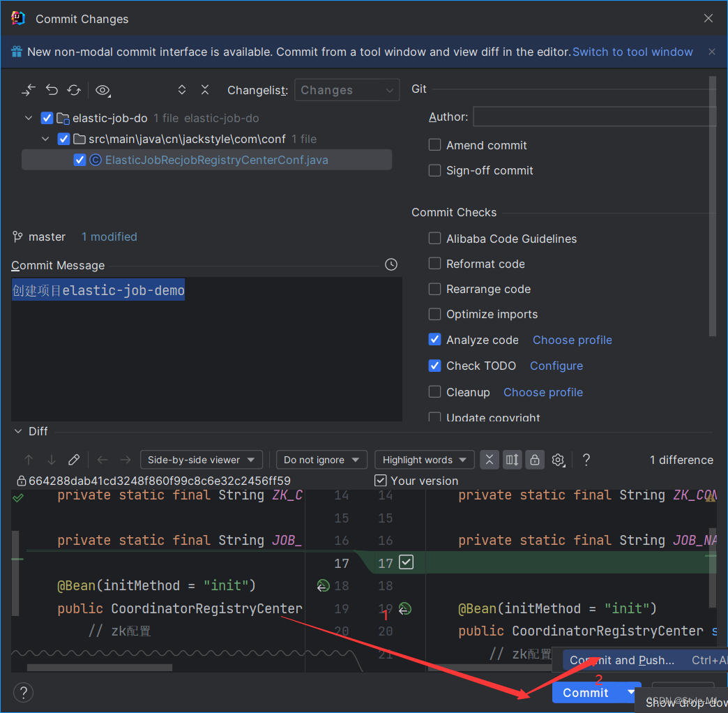This screenshot has width=728, height=713.
Task: Click the Commit button
Action: coord(586,693)
